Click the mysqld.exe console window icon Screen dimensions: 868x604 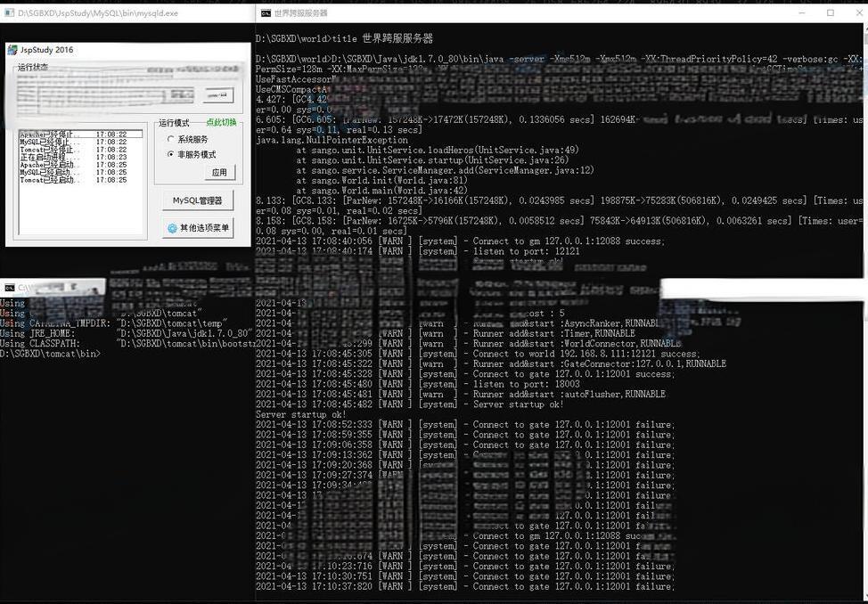[x=8, y=13]
